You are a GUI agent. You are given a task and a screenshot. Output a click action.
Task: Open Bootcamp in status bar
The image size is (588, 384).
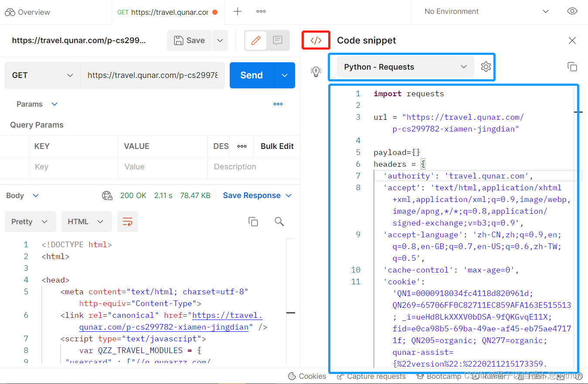(x=438, y=376)
